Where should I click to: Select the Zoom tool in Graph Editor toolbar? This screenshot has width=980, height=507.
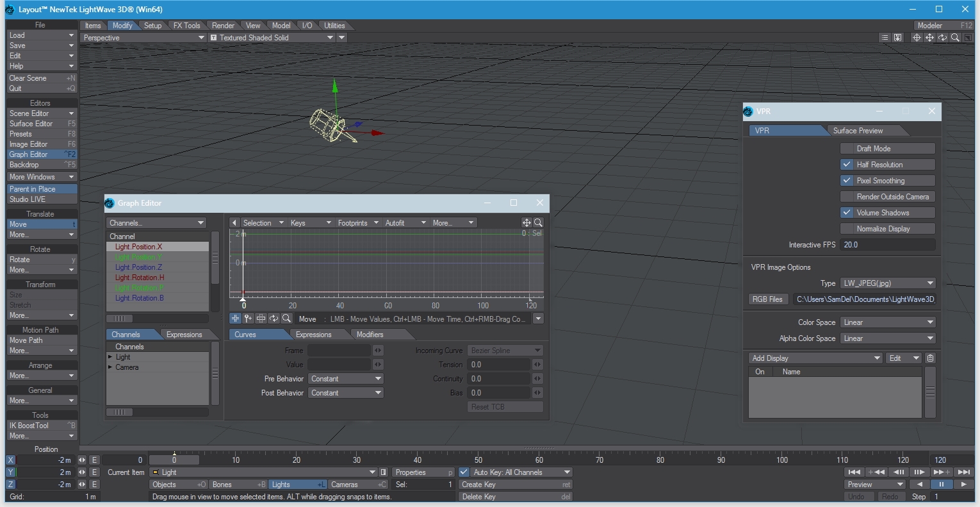click(286, 319)
